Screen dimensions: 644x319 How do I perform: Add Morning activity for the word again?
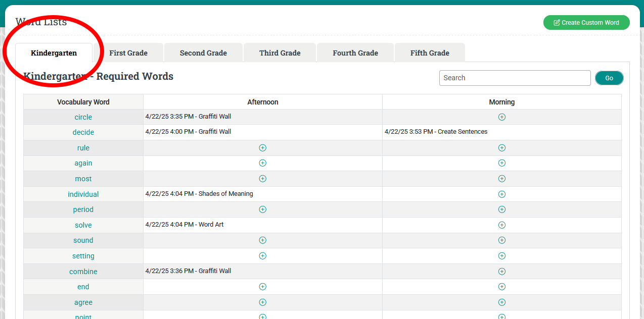[501, 163]
